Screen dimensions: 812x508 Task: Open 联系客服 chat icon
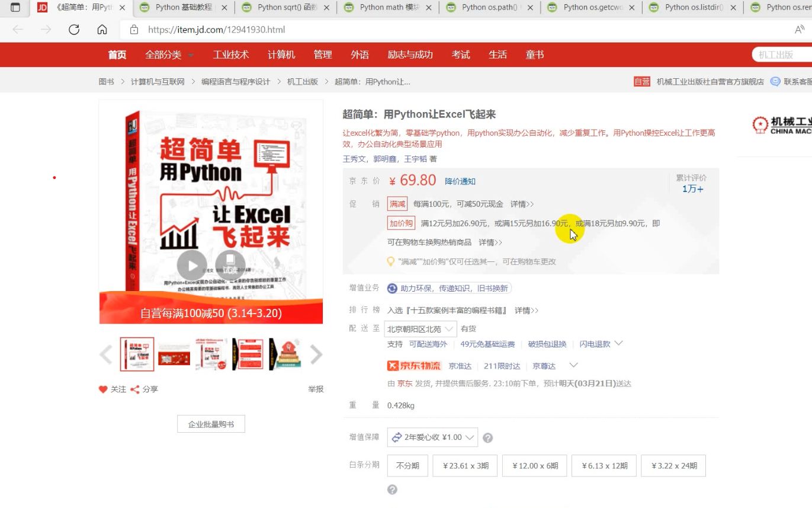(775, 82)
